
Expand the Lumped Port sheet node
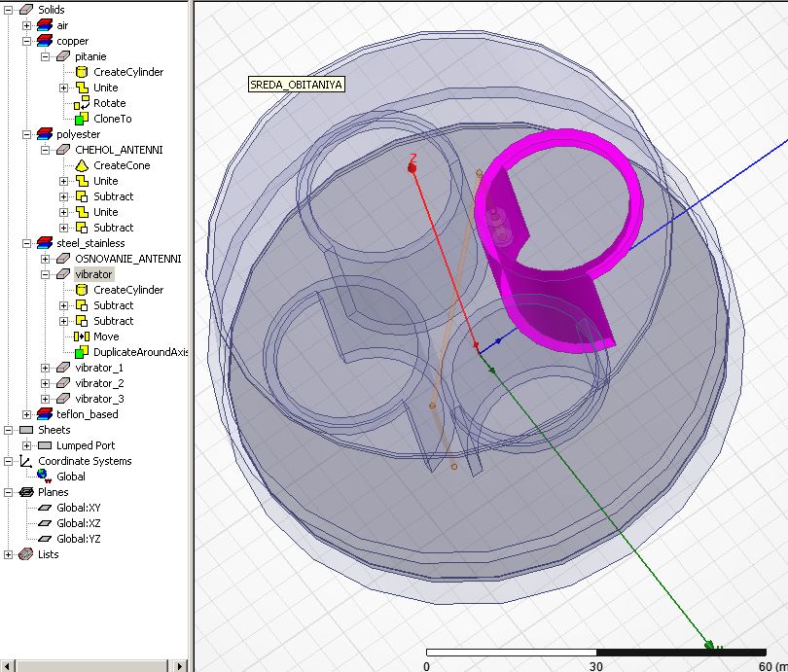26,445
